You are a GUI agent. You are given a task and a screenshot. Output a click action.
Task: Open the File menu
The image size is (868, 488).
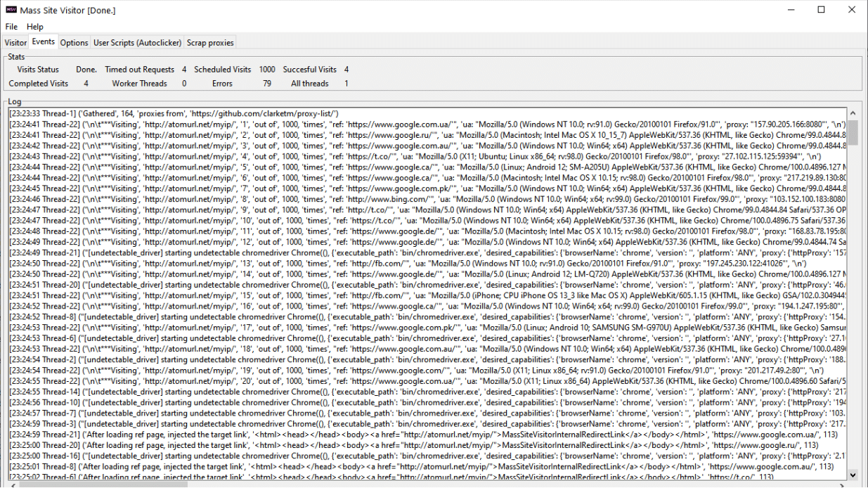11,27
